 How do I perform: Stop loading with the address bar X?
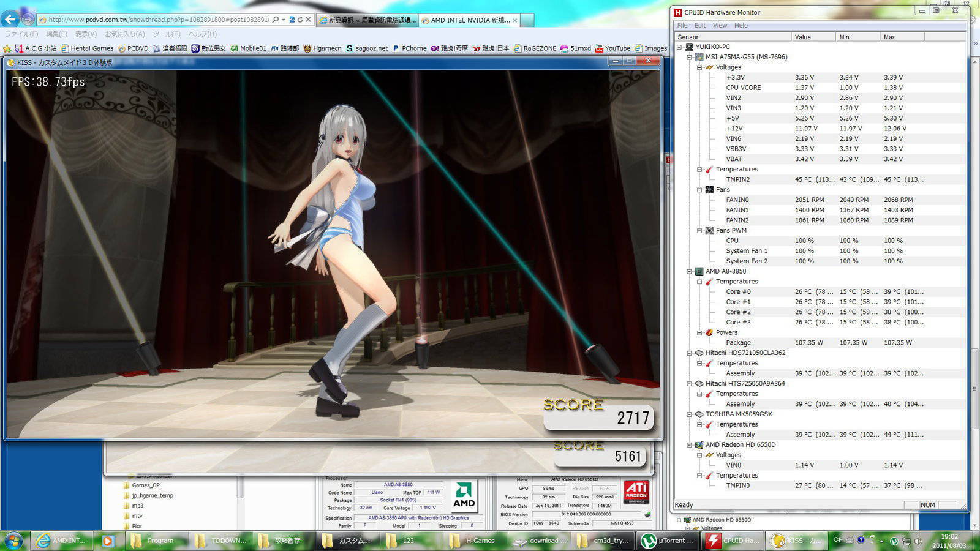(308, 20)
